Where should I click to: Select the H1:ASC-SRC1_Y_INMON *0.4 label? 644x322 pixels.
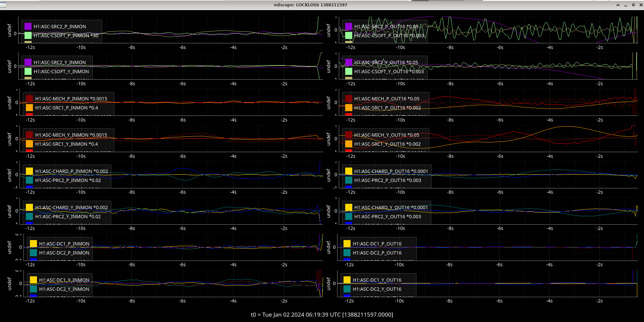point(67,144)
